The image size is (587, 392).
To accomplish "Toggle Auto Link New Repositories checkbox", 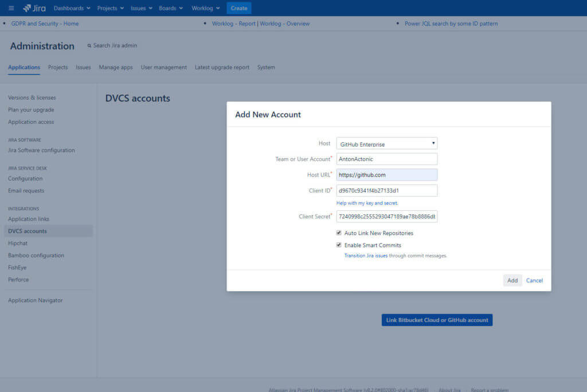I will click(339, 233).
